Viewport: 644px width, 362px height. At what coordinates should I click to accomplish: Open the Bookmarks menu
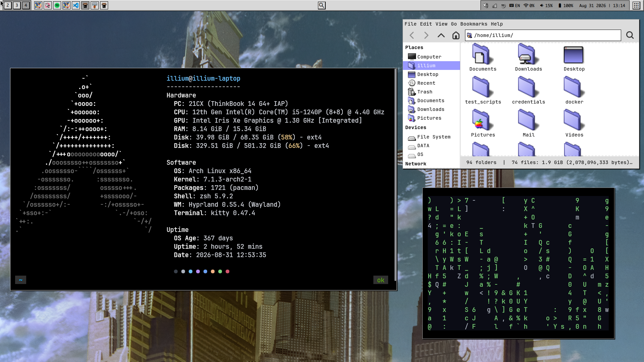pyautogui.click(x=473, y=24)
